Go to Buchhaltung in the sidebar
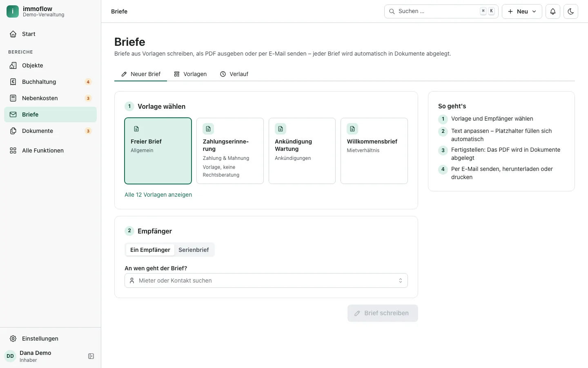The height and width of the screenshot is (368, 588). coord(50,82)
